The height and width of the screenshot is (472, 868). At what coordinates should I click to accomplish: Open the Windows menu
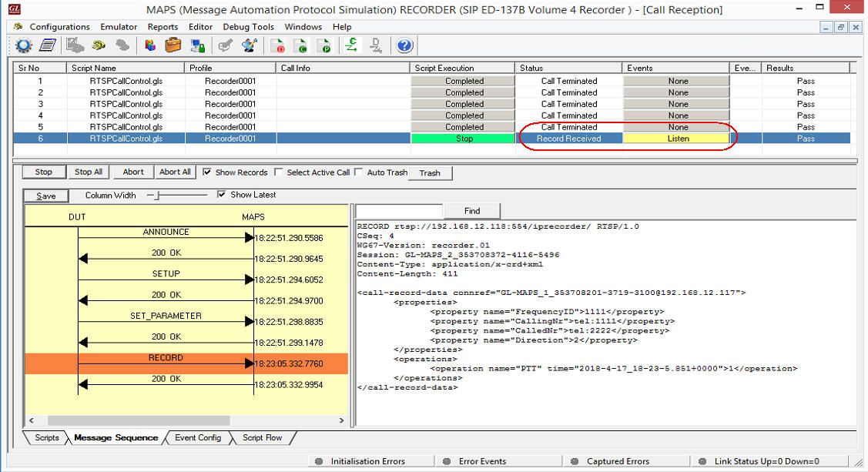click(x=303, y=26)
